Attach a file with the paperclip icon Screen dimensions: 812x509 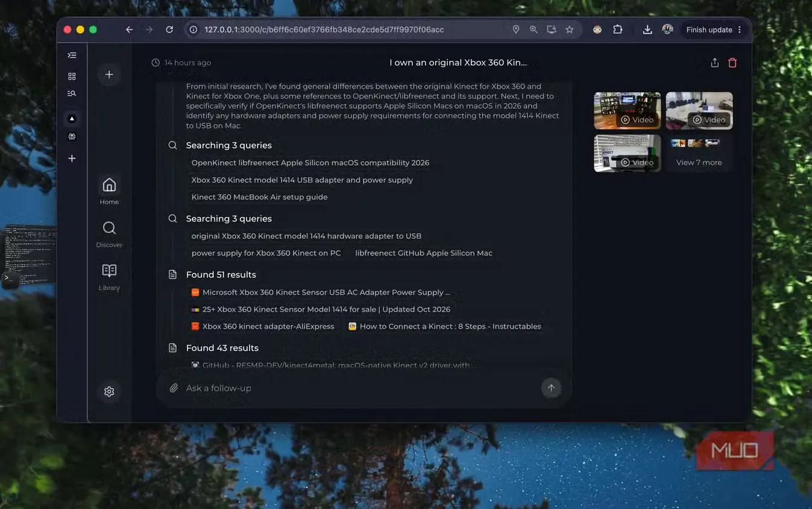coord(174,388)
